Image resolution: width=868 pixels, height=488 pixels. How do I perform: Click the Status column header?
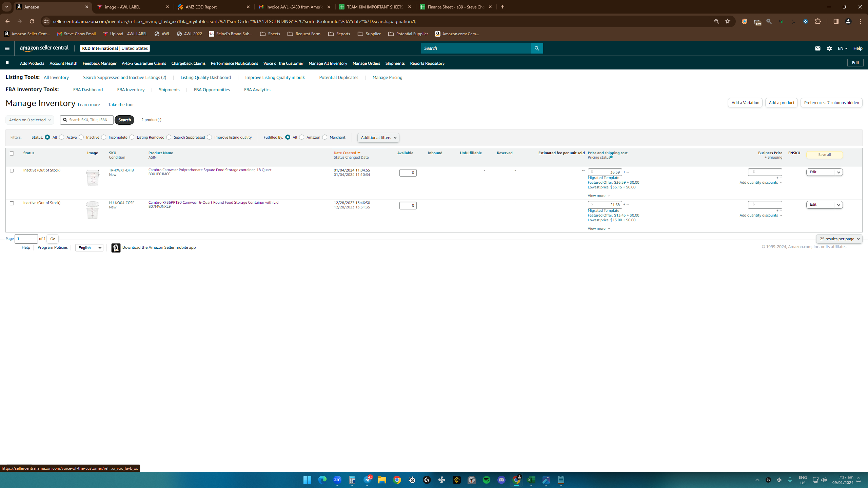(x=29, y=153)
